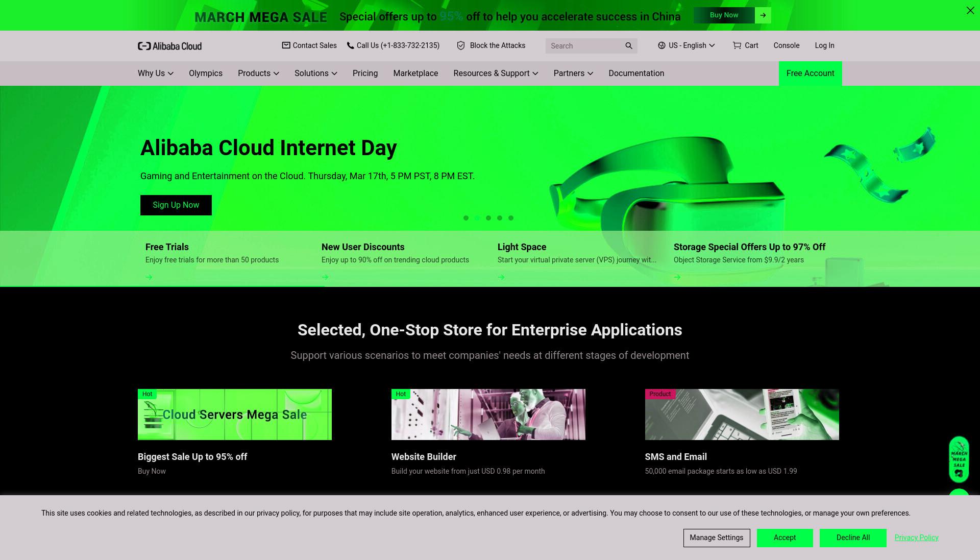
Task: Click the floating March Mega Sale badge
Action: [959, 459]
